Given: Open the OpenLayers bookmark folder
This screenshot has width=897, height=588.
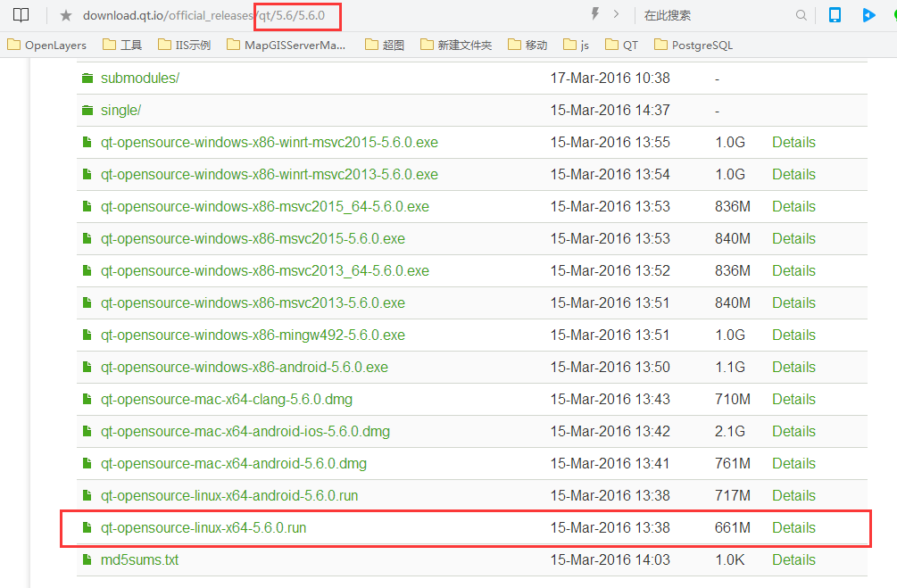Looking at the screenshot, I should pyautogui.click(x=47, y=46).
